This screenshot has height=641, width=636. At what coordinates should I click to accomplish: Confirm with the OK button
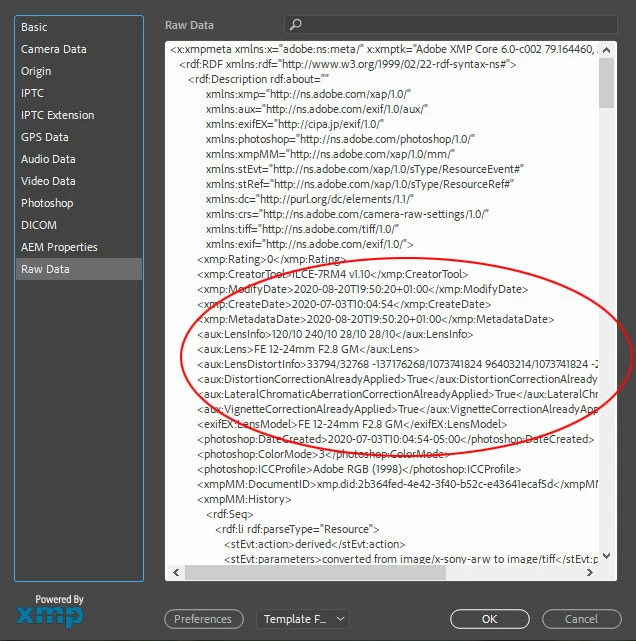tap(489, 619)
